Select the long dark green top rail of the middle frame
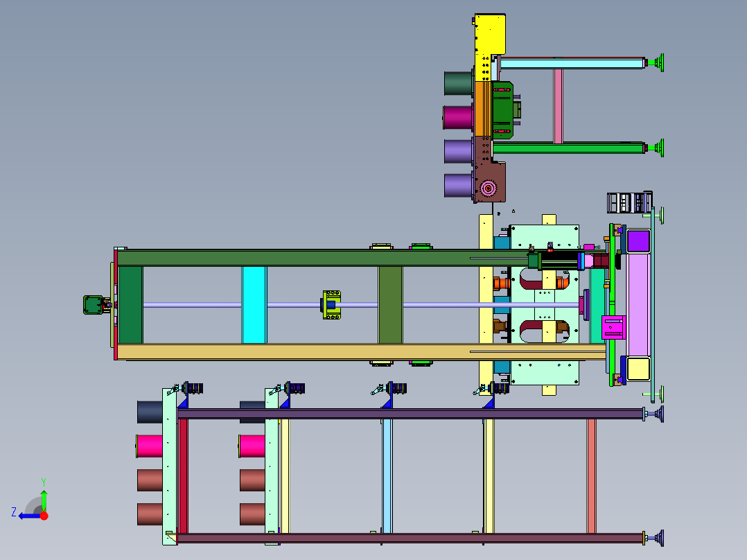 click(322, 258)
